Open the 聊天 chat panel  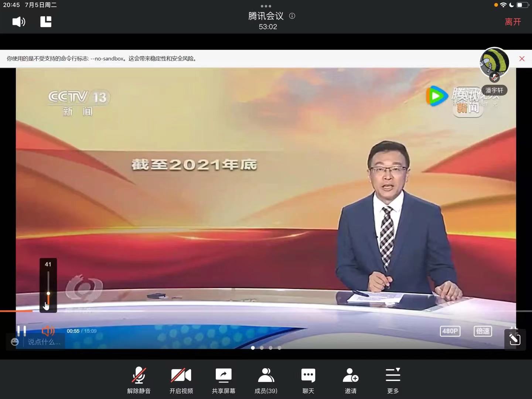[x=308, y=381]
